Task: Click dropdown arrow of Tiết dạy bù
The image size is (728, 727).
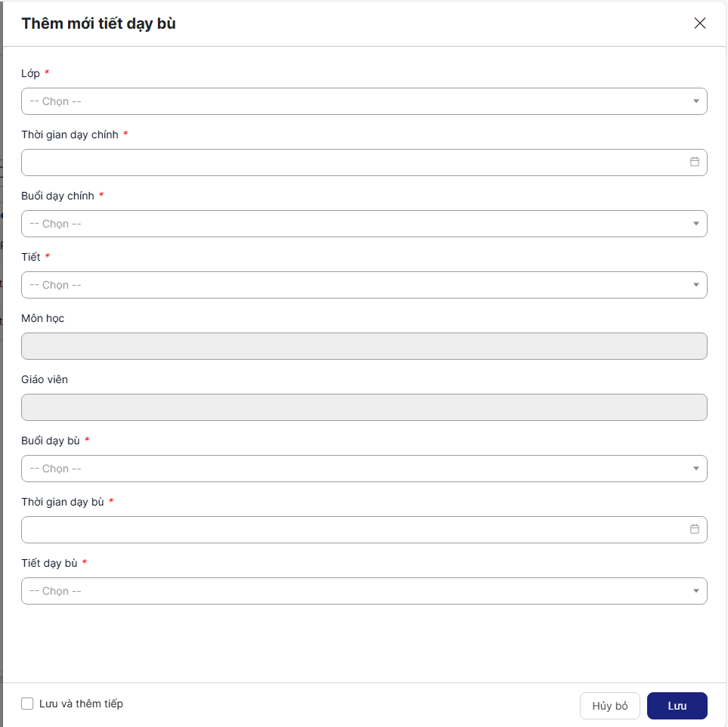Action: coord(695,591)
